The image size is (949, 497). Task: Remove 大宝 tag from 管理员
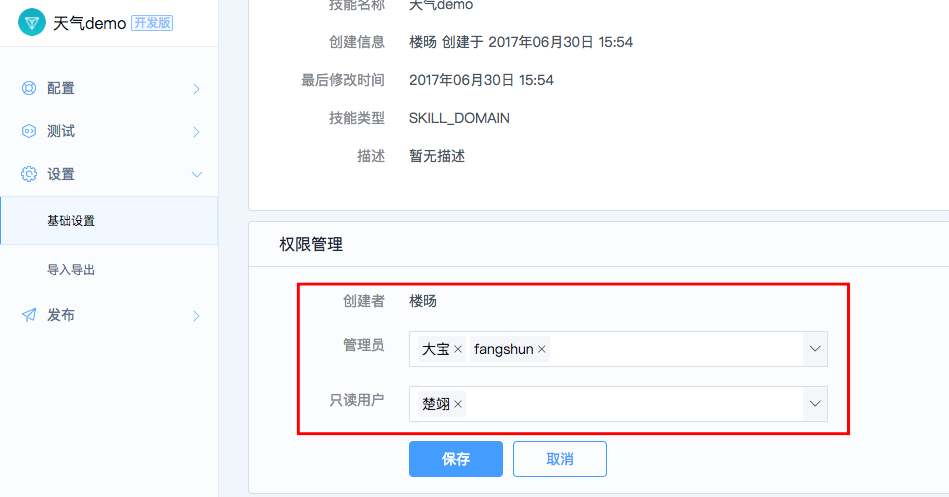point(458,349)
